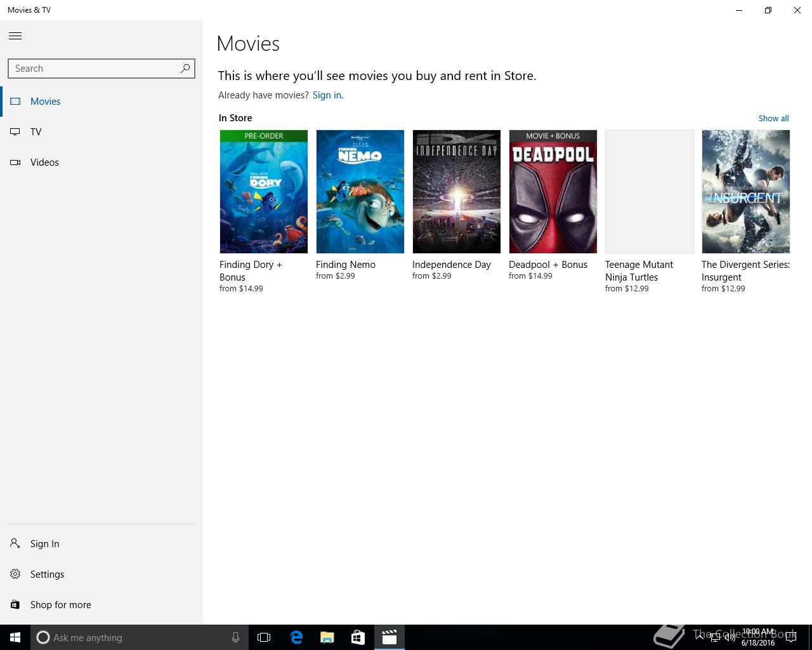Click the Videos camera icon in sidebar

(15, 162)
